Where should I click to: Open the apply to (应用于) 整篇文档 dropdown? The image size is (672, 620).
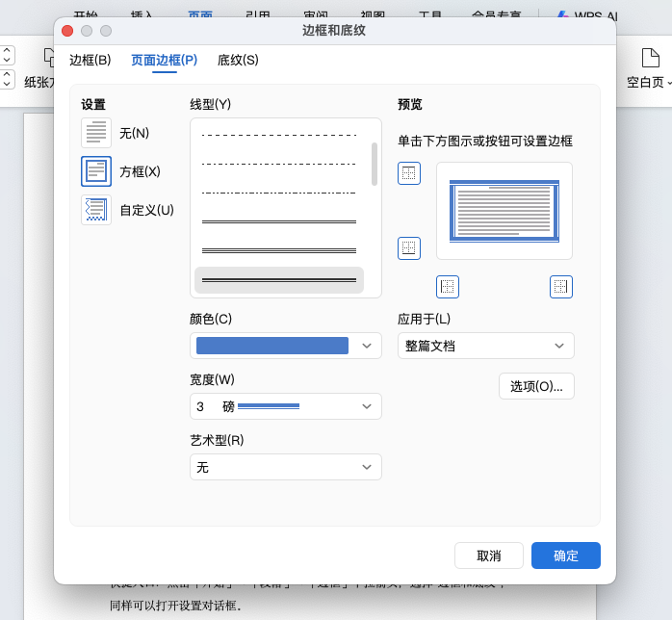click(486, 346)
